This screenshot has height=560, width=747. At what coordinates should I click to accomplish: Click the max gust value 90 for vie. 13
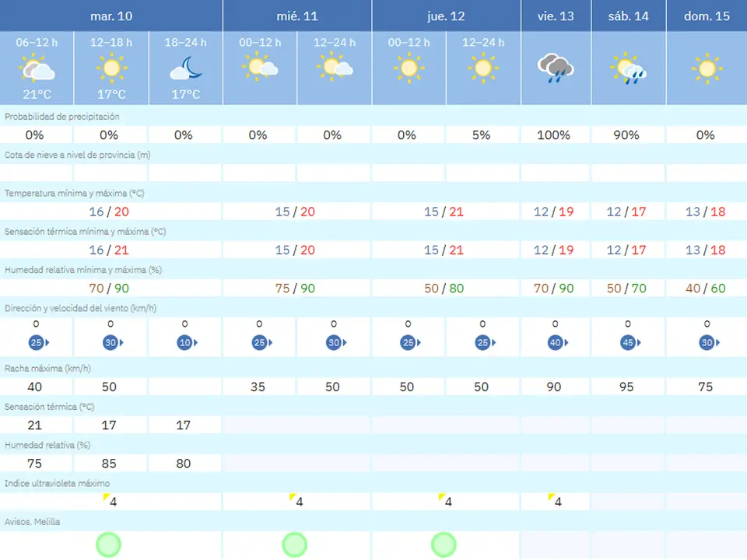553,387
